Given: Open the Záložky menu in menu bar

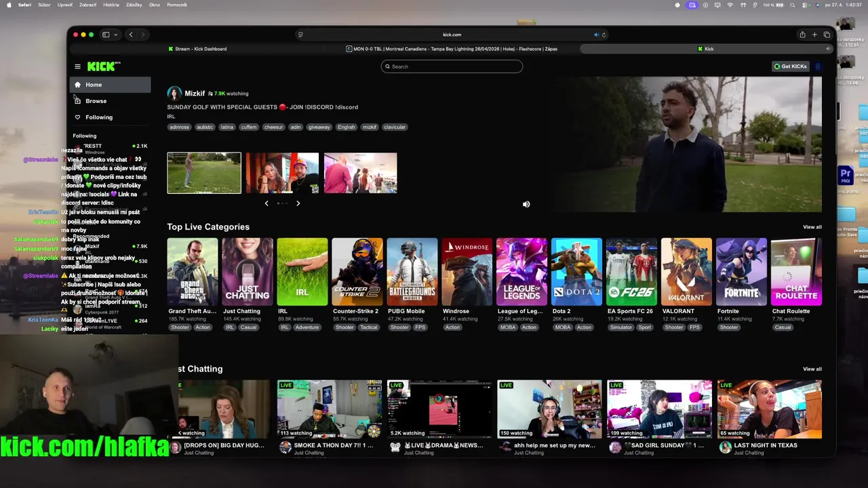Looking at the screenshot, I should (x=134, y=5).
